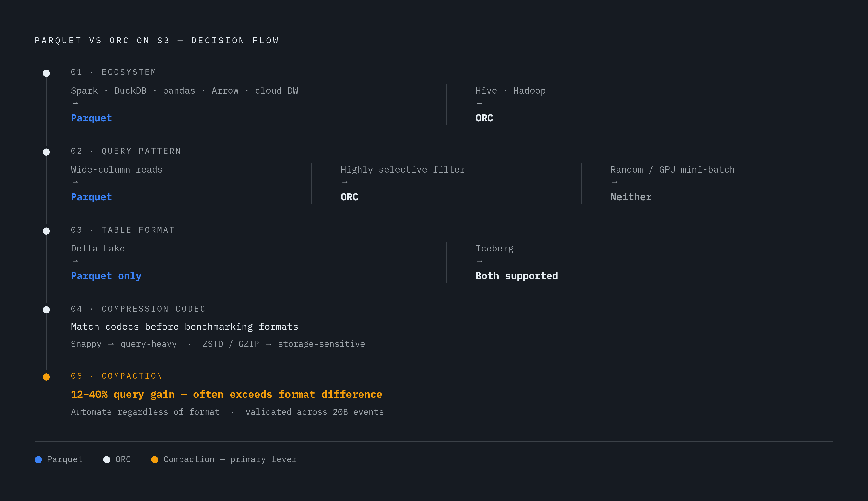Click 'Compaction — primary lever' legend label
This screenshot has height=501, width=868.
[x=230, y=459]
